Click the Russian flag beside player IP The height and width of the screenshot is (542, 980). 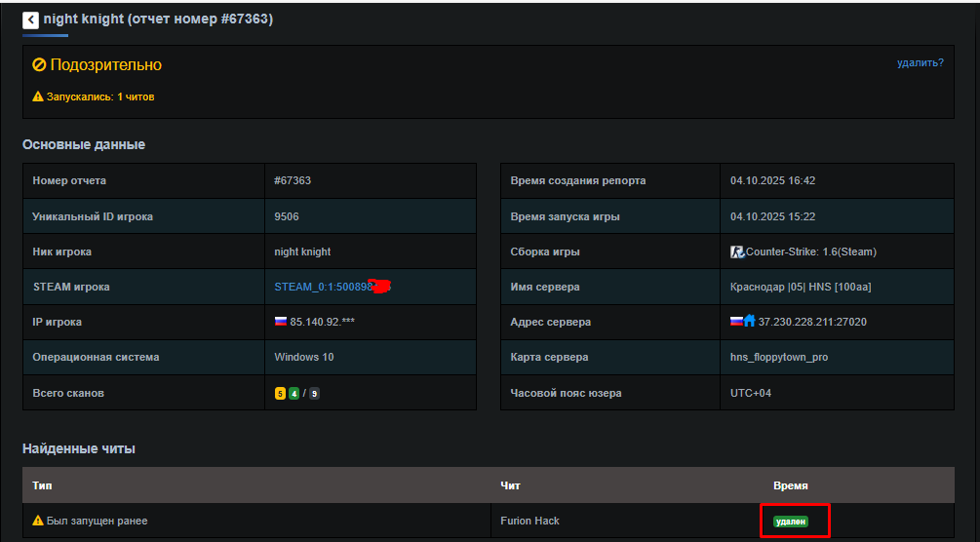point(282,322)
